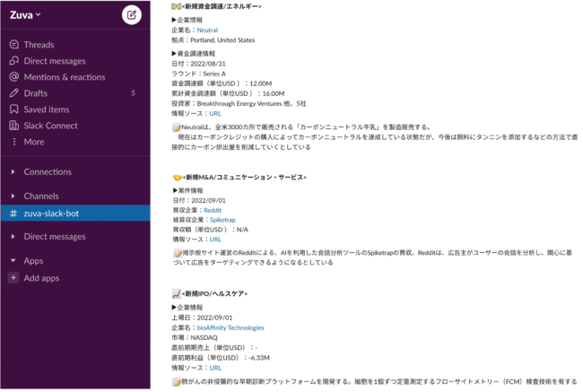Open Drafts in the sidebar
The width and height of the screenshot is (583, 392).
coord(36,93)
